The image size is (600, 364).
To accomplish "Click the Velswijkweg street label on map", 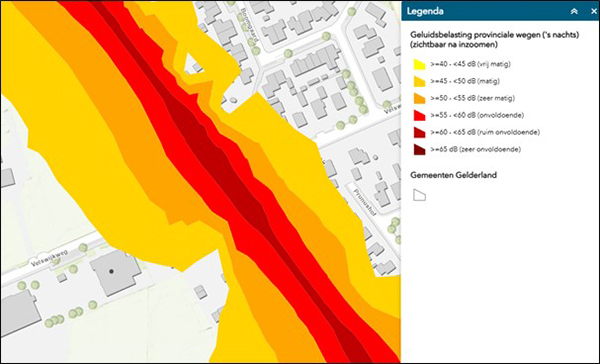I will [50, 258].
